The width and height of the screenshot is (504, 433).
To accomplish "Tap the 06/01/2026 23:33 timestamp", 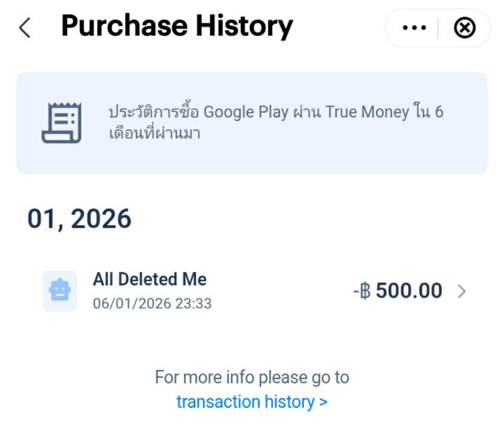I will point(152,304).
